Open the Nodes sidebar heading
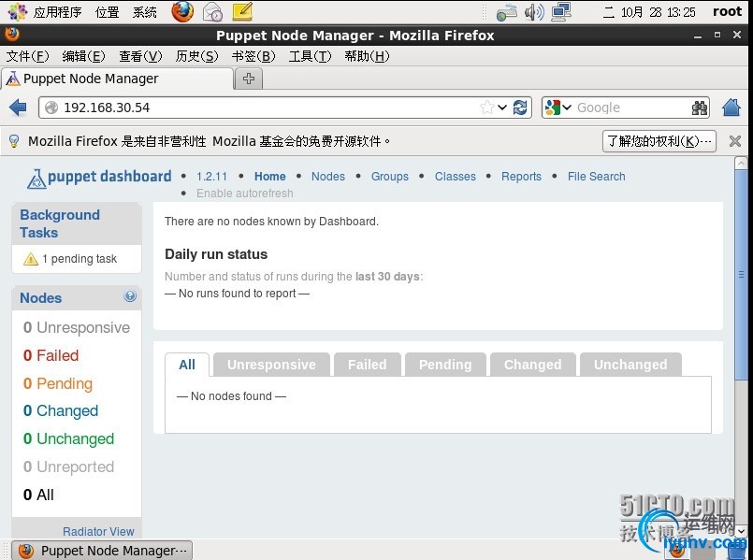This screenshot has width=753, height=560. pyautogui.click(x=41, y=298)
